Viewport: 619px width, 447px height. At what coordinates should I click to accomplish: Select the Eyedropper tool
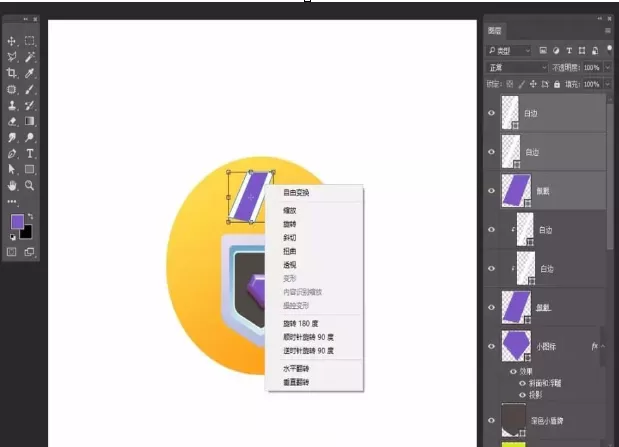click(x=30, y=73)
